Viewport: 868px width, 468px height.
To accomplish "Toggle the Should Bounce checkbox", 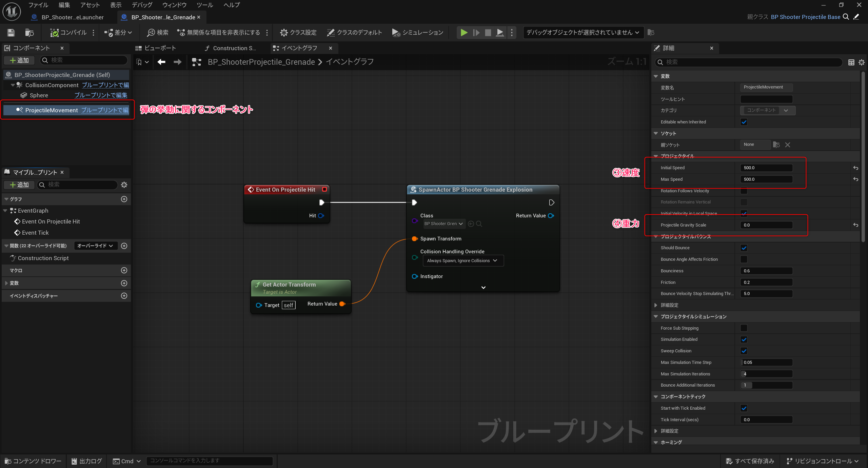I will 744,248.
